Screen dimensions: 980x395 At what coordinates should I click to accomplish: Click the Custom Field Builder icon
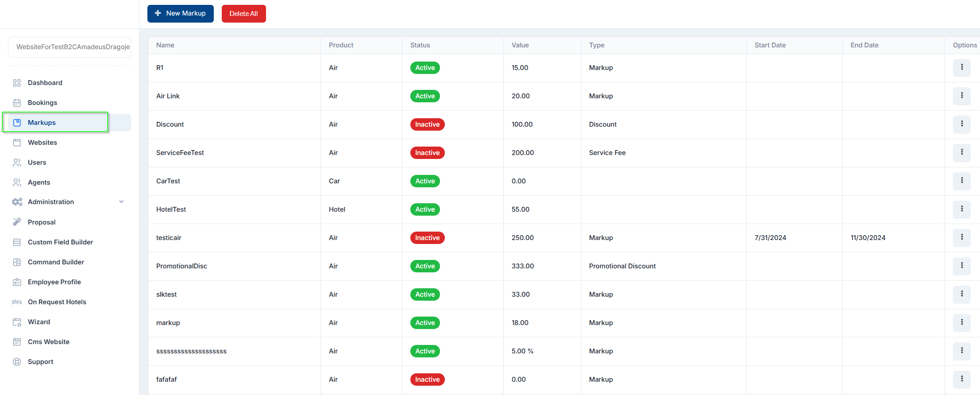tap(17, 242)
